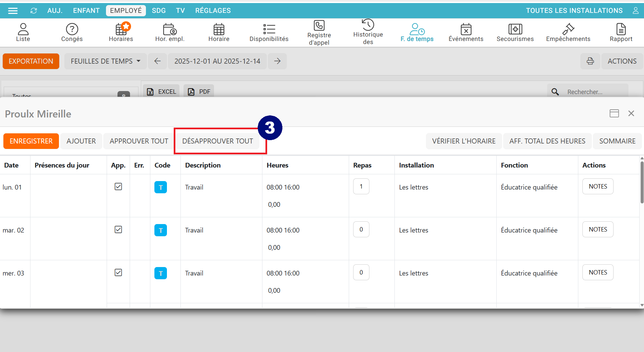The height and width of the screenshot is (352, 644).
Task: Open the Secourismes first-aid icon
Action: point(515,29)
